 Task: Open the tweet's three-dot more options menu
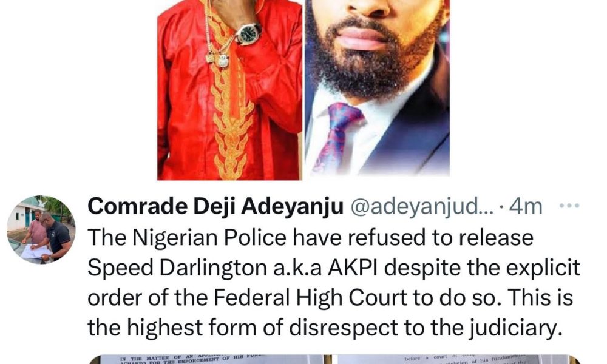(x=569, y=206)
